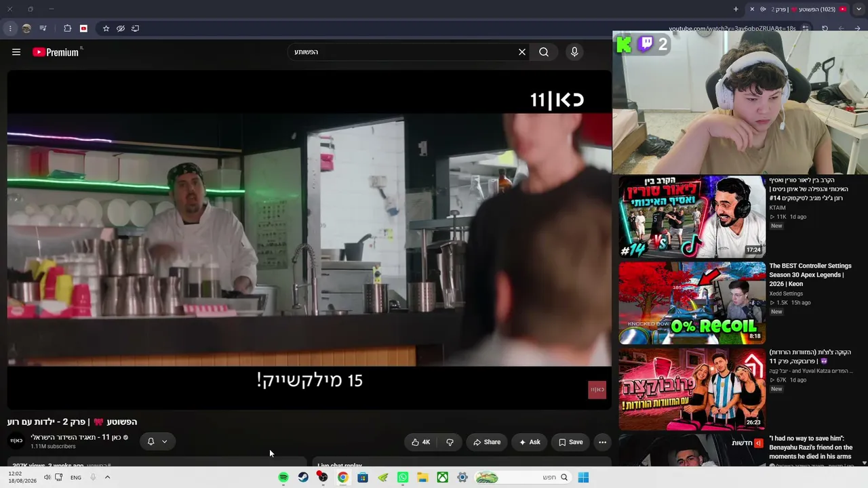
Task: Click the address bar URL
Action: tap(732, 28)
